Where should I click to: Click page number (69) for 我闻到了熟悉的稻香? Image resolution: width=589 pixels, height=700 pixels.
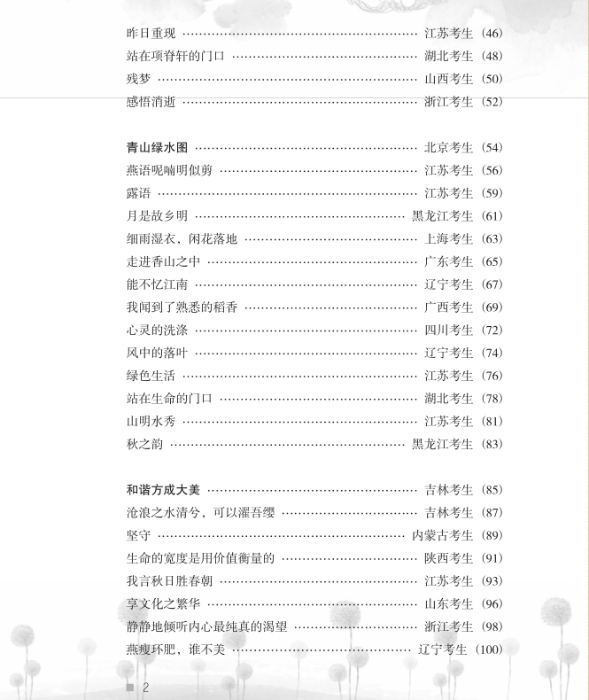point(492,307)
